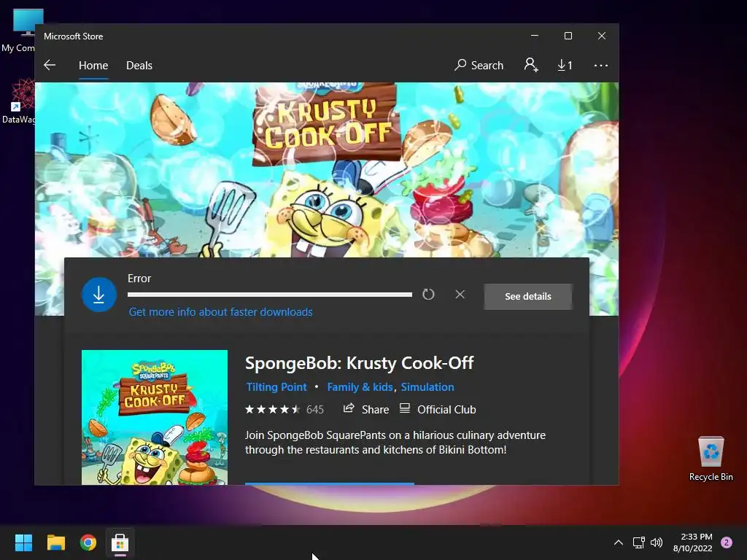
Task: Click the star rating with 645 reviews
Action: (x=285, y=410)
